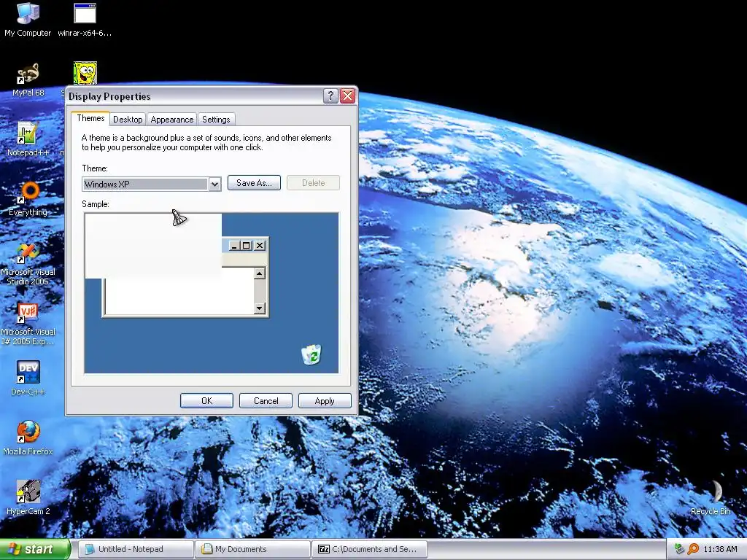Open Microsoft Visual J# 2005 Express icon

point(28,324)
